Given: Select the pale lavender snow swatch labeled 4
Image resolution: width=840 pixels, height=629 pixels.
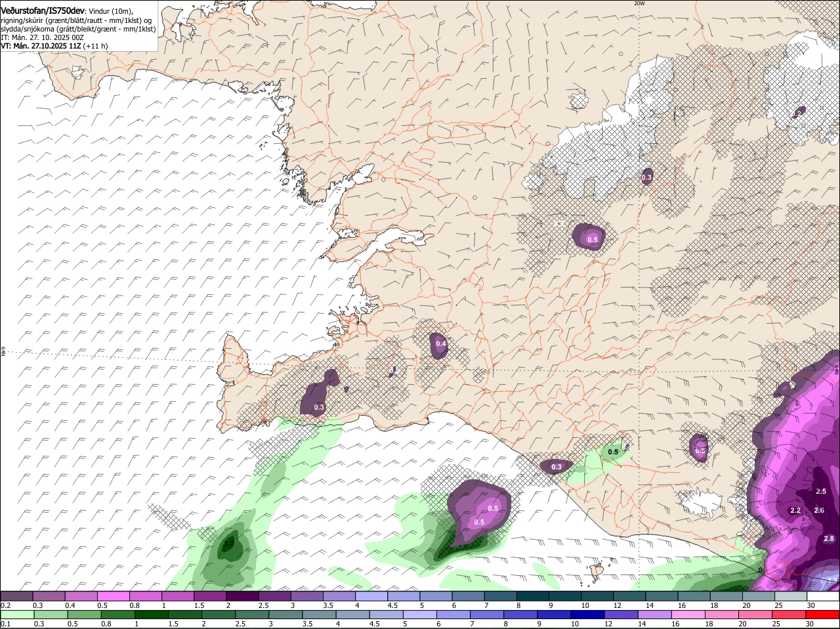Looking at the screenshot, I should (x=371, y=596).
